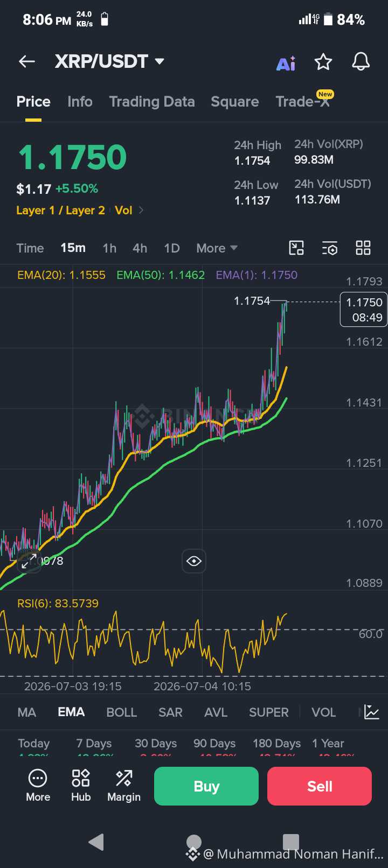Open the four-square grid layout icon
Screen dimensions: 388x868
click(x=363, y=248)
